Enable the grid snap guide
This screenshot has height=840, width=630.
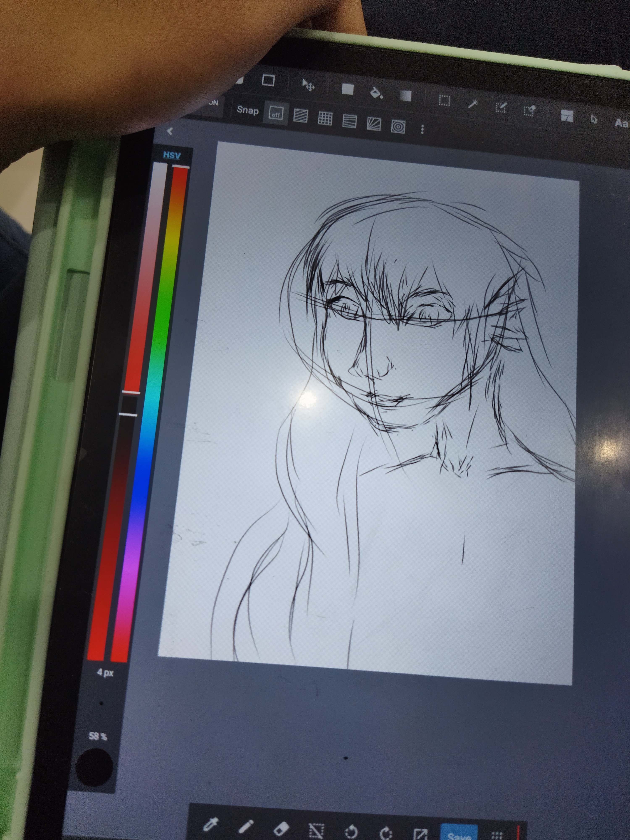click(325, 119)
